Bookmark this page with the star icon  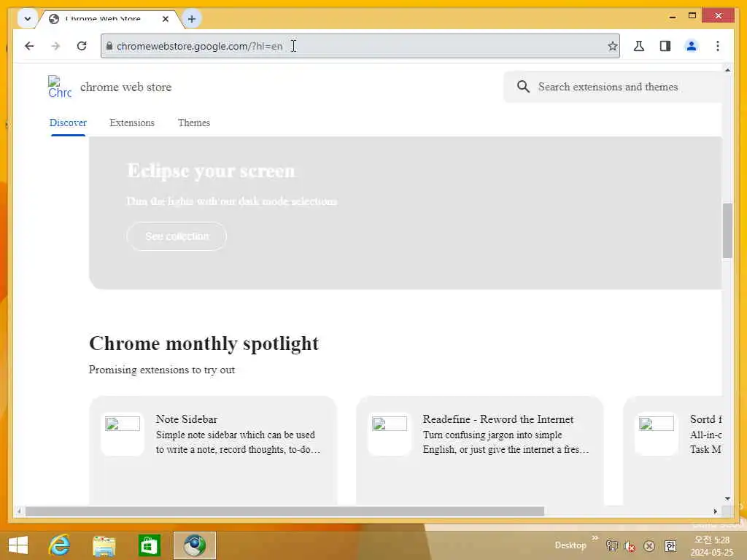click(612, 46)
